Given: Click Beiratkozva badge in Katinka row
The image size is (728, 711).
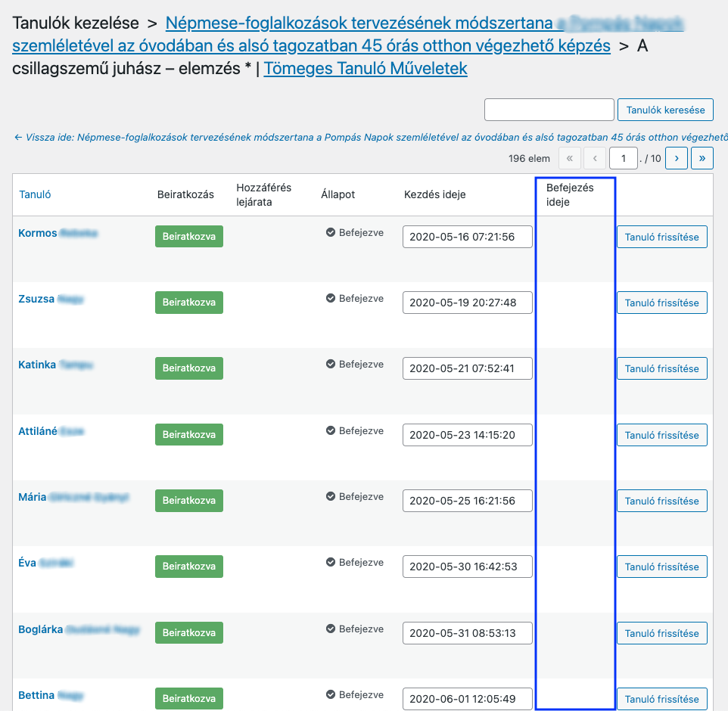Looking at the screenshot, I should [189, 368].
